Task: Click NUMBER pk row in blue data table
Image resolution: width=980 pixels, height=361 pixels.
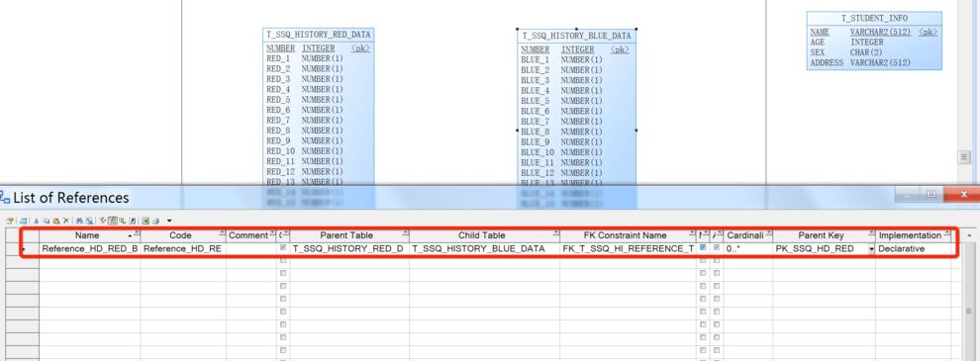Action: pos(575,49)
